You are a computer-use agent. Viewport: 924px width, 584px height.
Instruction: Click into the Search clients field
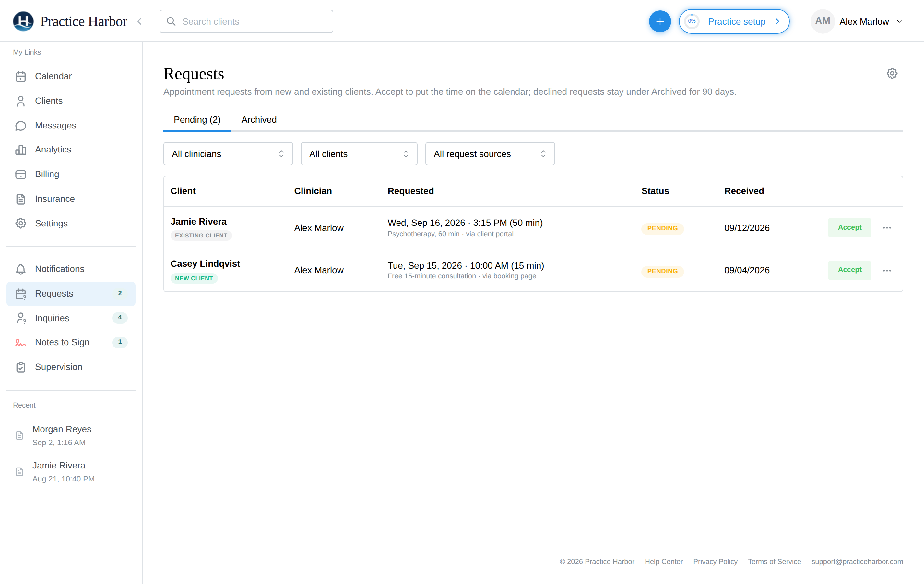[246, 21]
